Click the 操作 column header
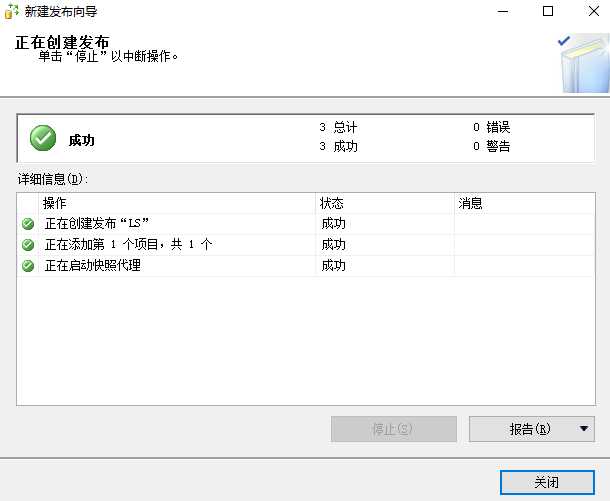610x501 pixels. pos(177,203)
